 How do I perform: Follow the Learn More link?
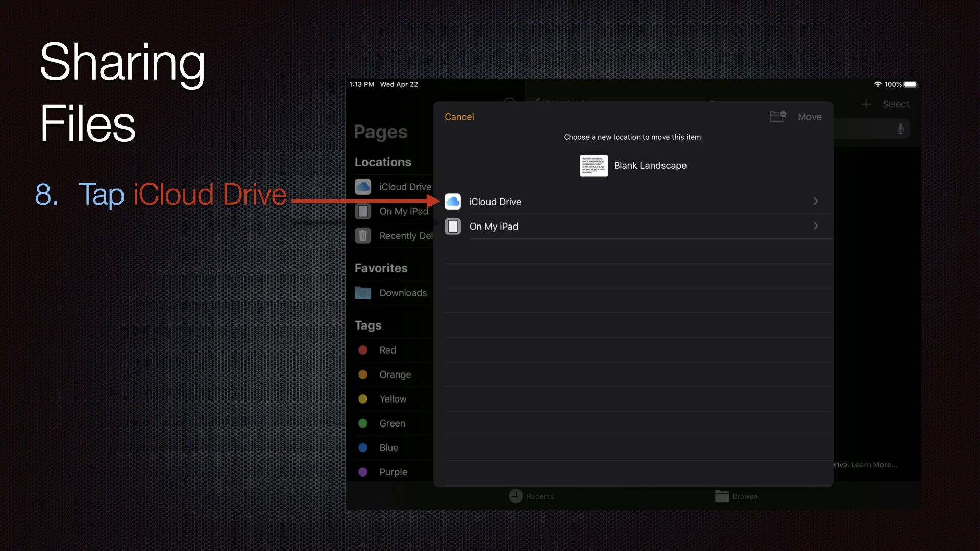click(874, 465)
